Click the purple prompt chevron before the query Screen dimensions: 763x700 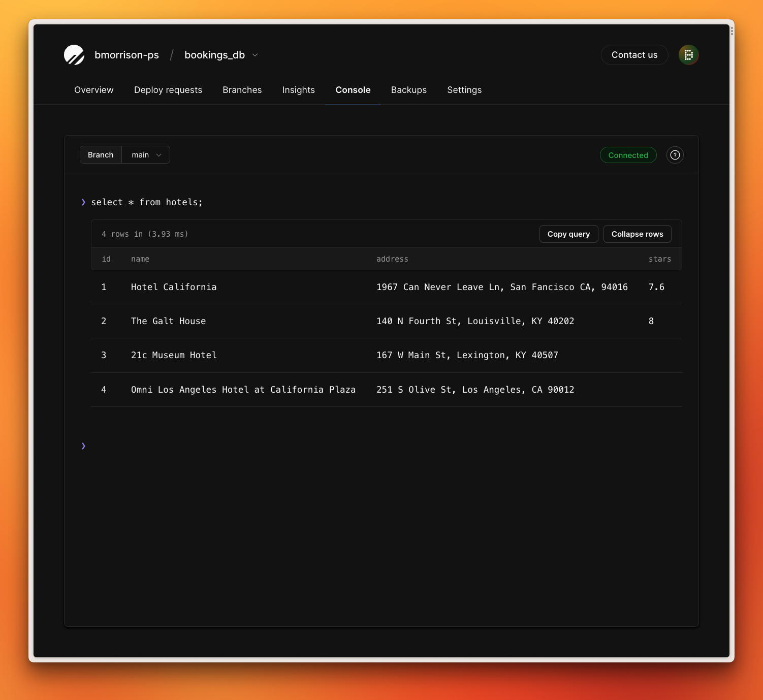(x=83, y=202)
